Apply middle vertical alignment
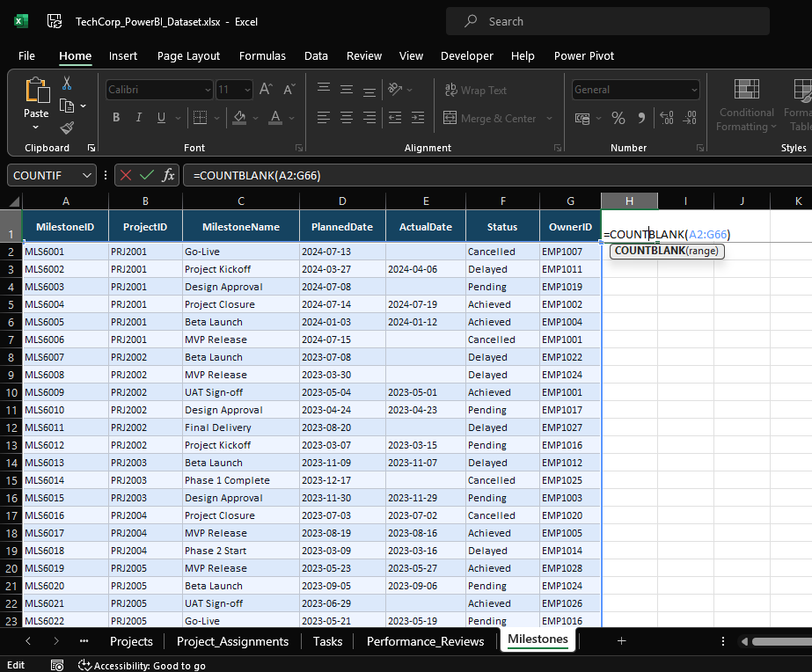The width and height of the screenshot is (812, 672). point(347,90)
